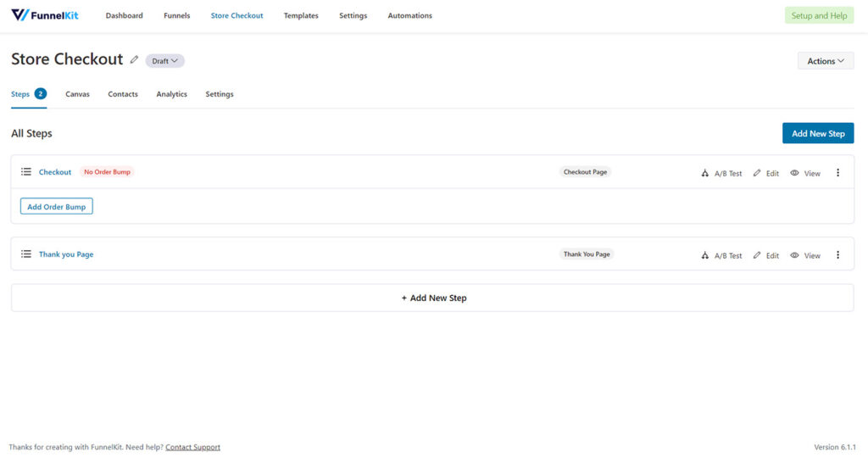Image resolution: width=868 pixels, height=458 pixels.
Task: Click the No Order Bump badge
Action: (107, 172)
